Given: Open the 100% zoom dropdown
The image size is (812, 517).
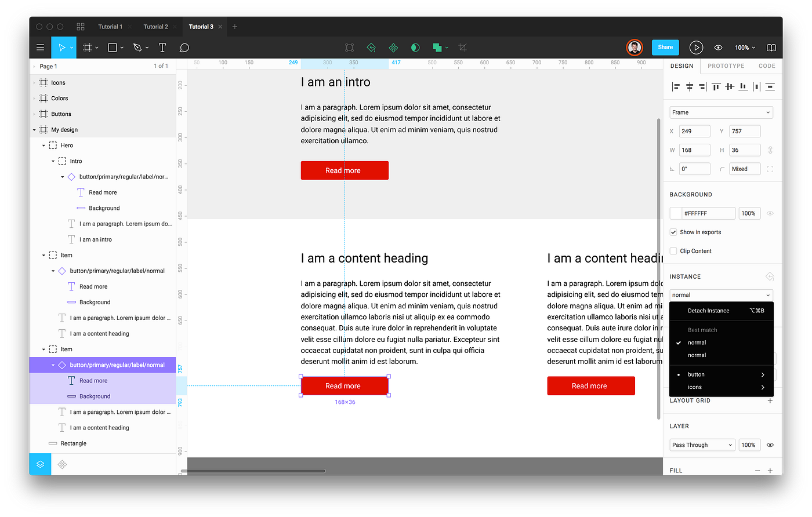Looking at the screenshot, I should click(x=745, y=48).
